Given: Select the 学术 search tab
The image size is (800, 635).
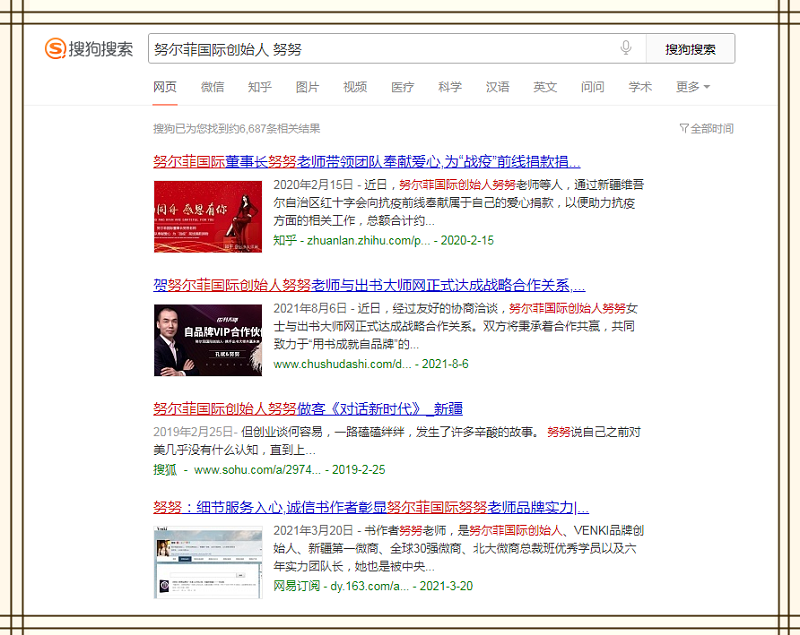Looking at the screenshot, I should (x=640, y=87).
